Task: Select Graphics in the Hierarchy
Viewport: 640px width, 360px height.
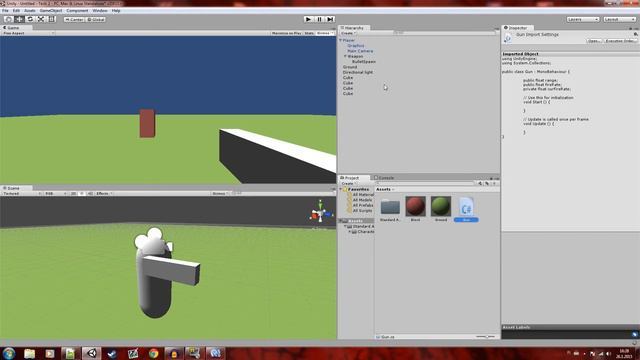Action: [x=356, y=46]
